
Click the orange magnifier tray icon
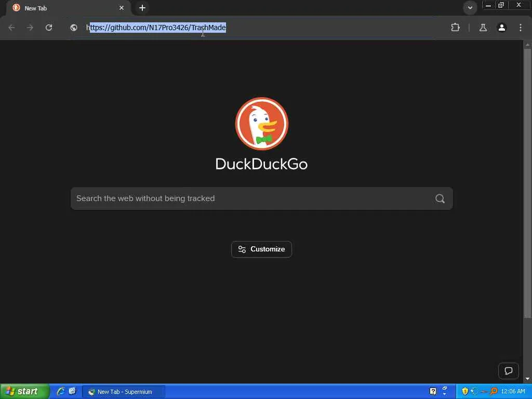click(x=494, y=392)
